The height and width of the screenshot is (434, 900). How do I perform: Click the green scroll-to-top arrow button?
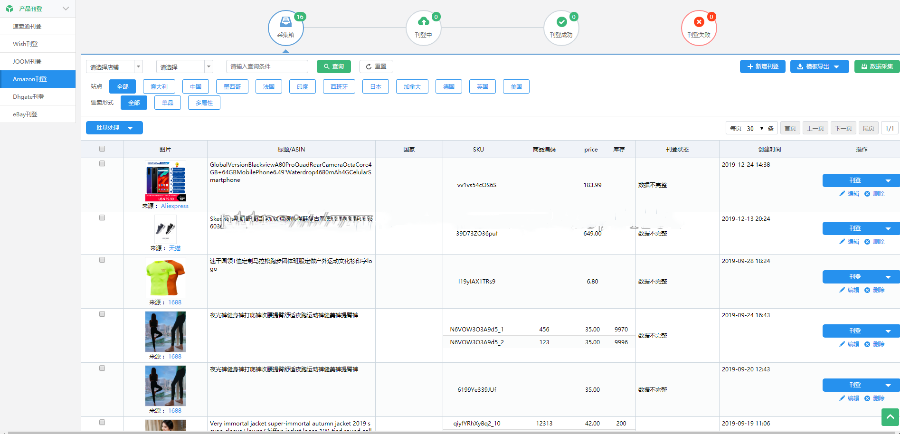click(889, 418)
